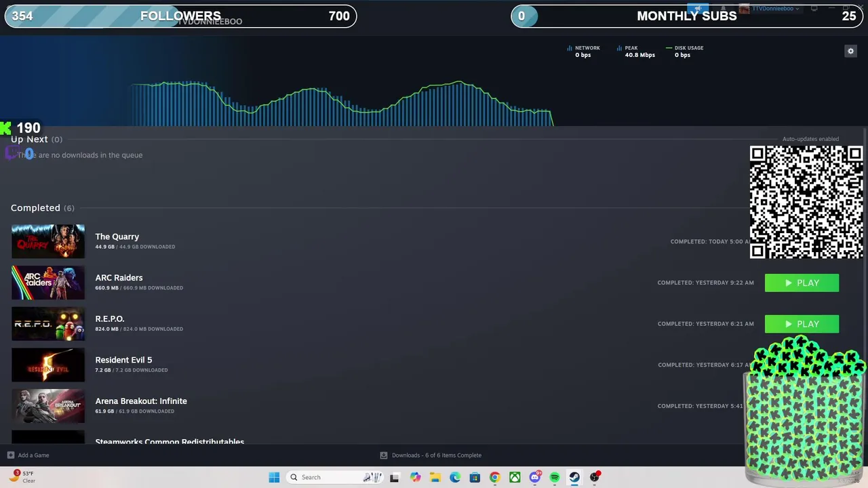Open the Resident Evil 5 thumbnail
Screen dimensions: 868x488
(48, 365)
